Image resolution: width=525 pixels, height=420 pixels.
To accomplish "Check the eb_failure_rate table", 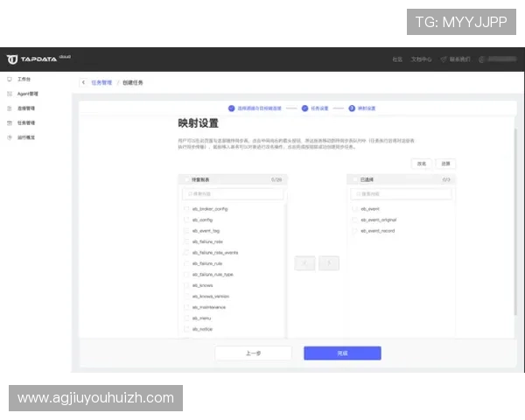I will [x=186, y=241].
